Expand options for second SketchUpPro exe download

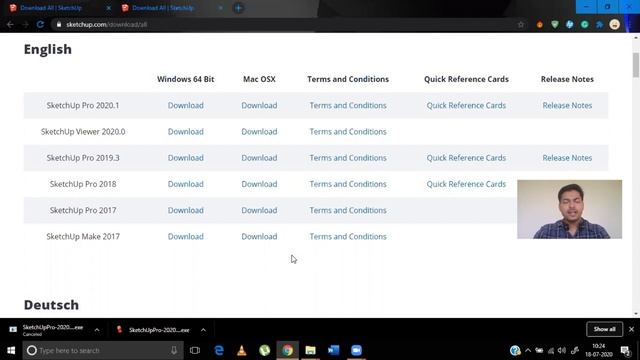[203, 330]
